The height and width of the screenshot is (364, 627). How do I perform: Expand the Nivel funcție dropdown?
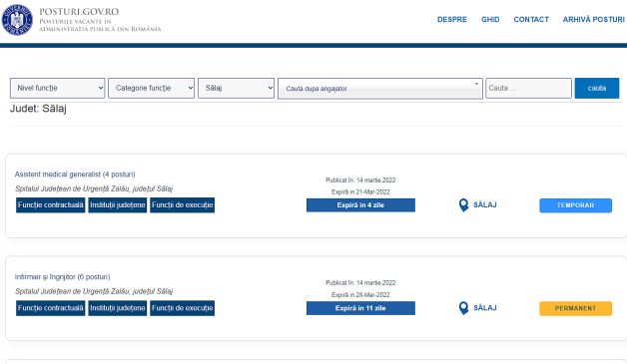click(x=58, y=88)
